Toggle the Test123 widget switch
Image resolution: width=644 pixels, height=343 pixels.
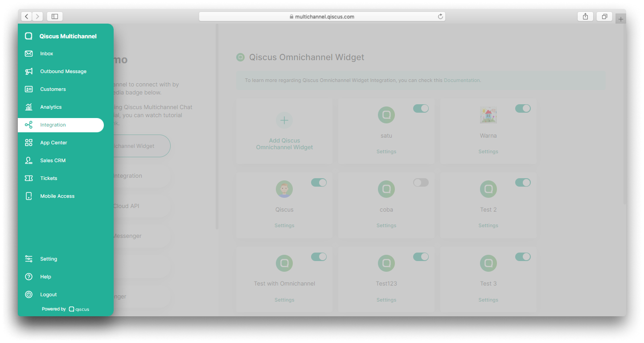pos(421,257)
